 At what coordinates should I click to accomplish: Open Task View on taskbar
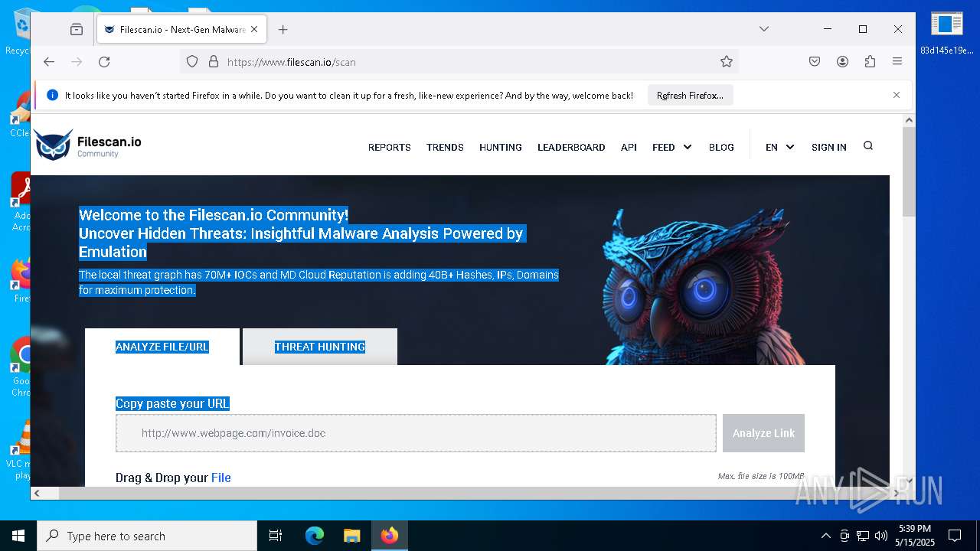tap(276, 536)
